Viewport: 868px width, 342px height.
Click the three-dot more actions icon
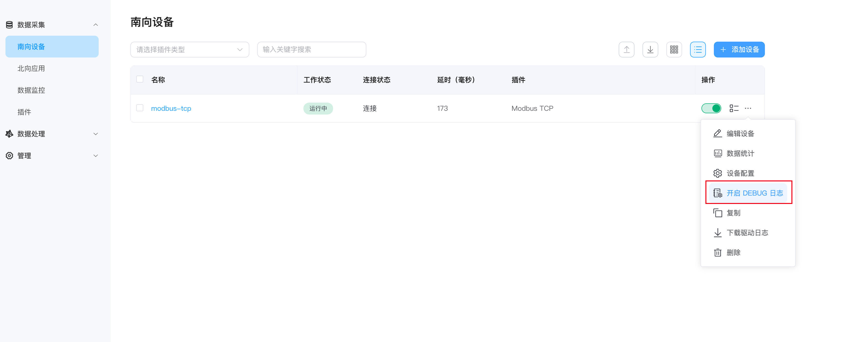[x=748, y=108]
